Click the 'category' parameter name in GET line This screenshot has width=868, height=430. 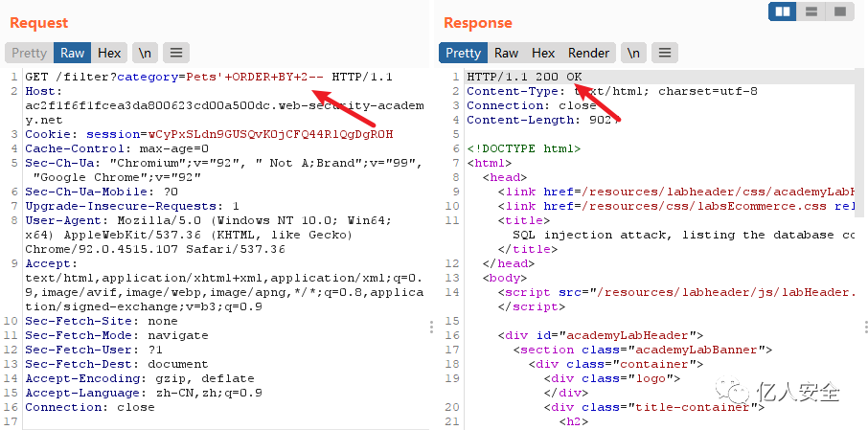coord(148,77)
